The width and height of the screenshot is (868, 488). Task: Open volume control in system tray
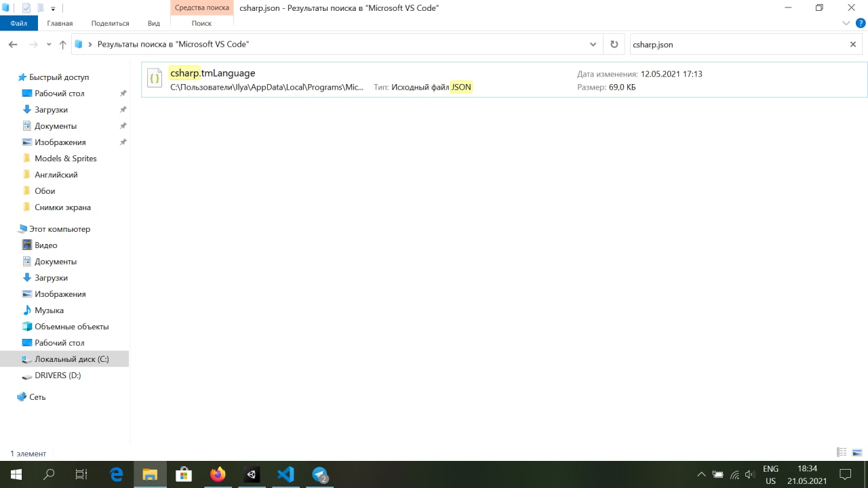[x=750, y=474]
